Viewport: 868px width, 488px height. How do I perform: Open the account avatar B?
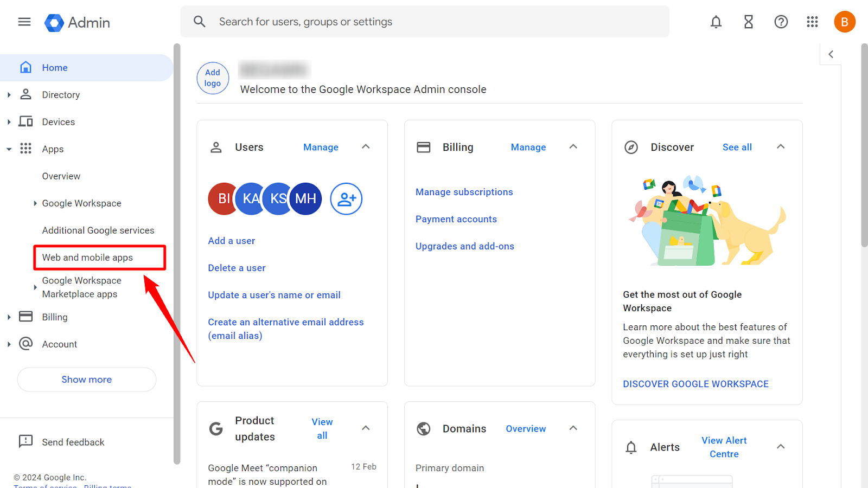point(845,22)
